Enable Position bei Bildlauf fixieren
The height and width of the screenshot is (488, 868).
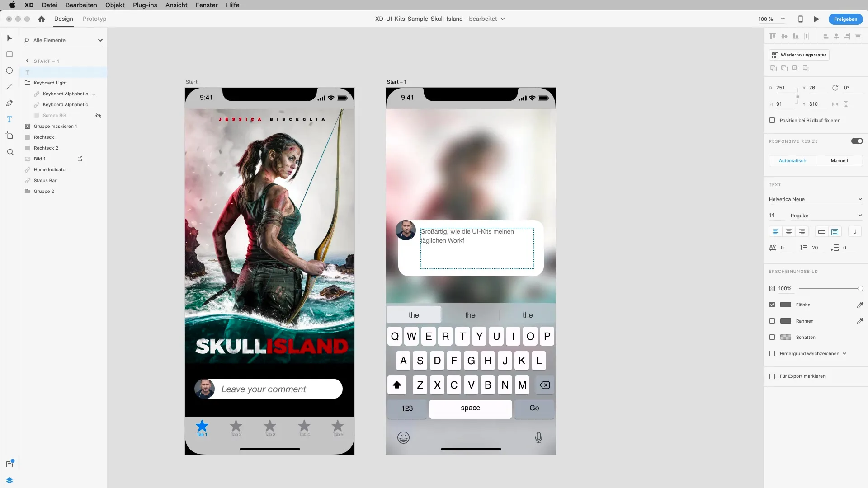pyautogui.click(x=772, y=121)
